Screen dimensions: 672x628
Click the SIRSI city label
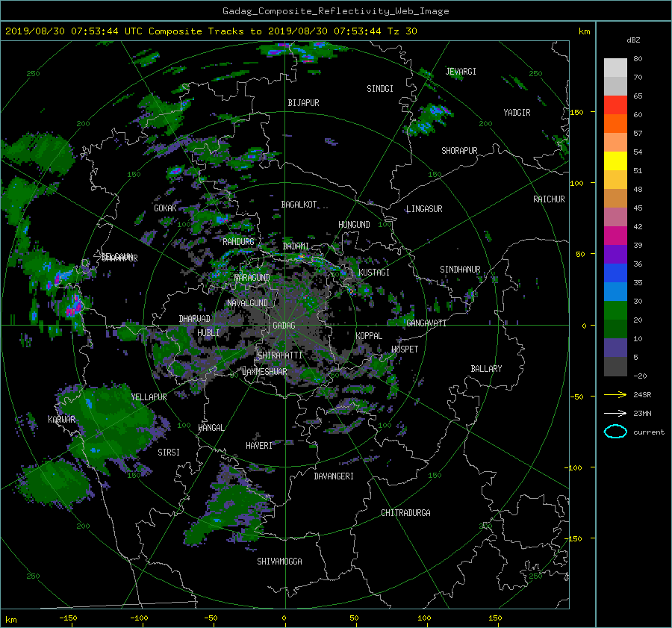click(169, 453)
